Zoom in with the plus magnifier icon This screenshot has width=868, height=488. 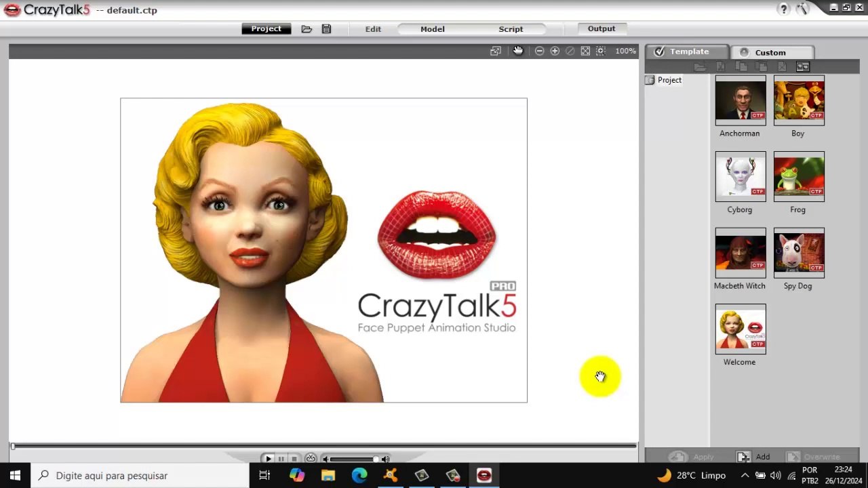555,51
